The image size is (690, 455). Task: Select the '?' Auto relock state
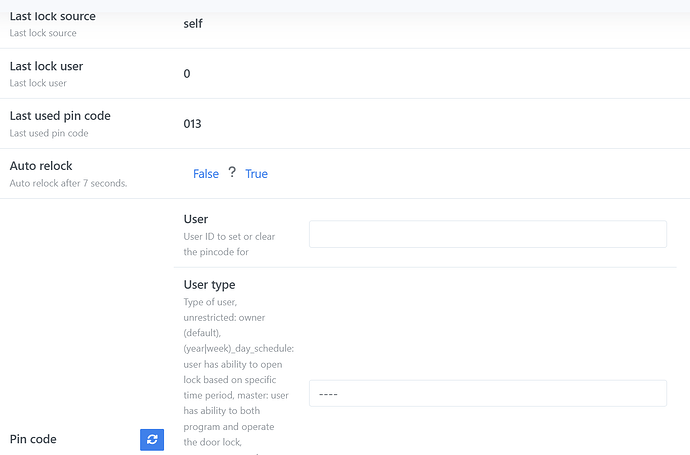click(232, 172)
